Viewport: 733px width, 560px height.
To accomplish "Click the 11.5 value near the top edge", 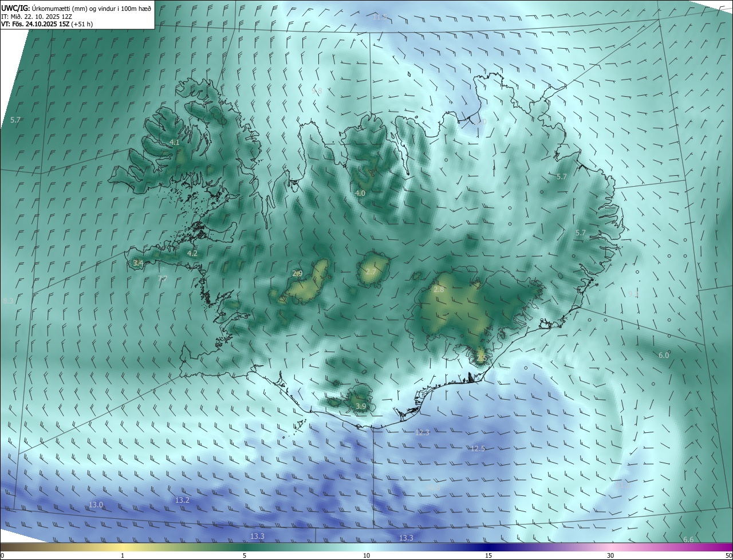I will tap(380, 17).
